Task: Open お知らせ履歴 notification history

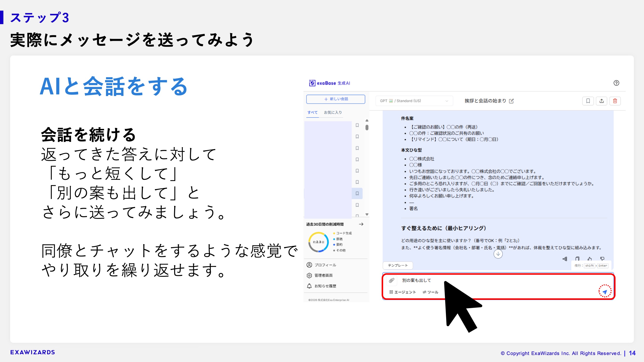Action: tap(321, 286)
